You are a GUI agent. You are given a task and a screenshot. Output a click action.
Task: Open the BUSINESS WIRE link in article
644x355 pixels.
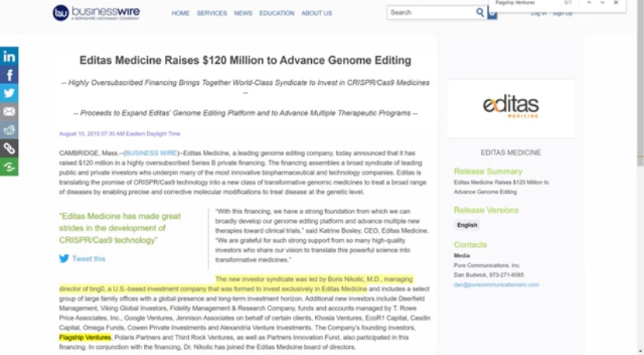[x=151, y=153]
